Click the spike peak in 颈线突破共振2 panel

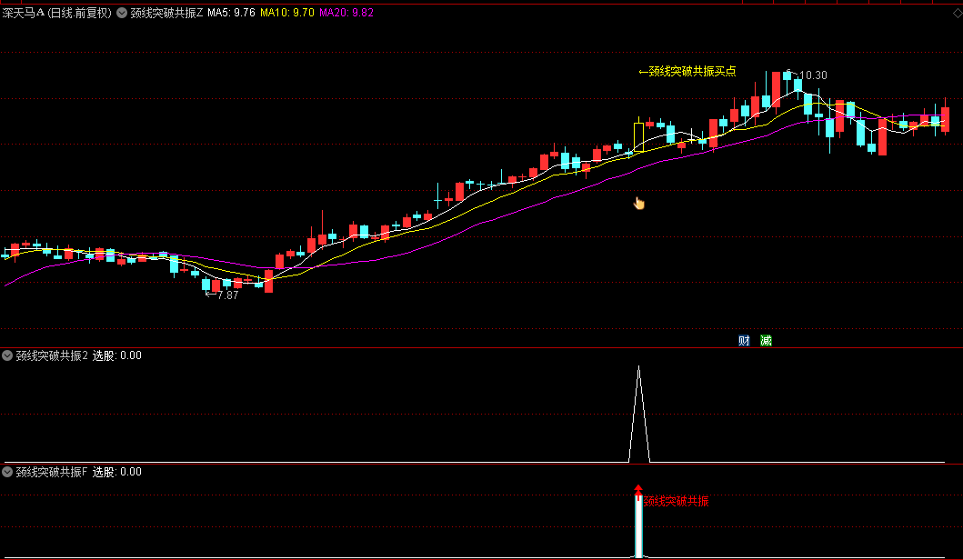click(x=638, y=368)
